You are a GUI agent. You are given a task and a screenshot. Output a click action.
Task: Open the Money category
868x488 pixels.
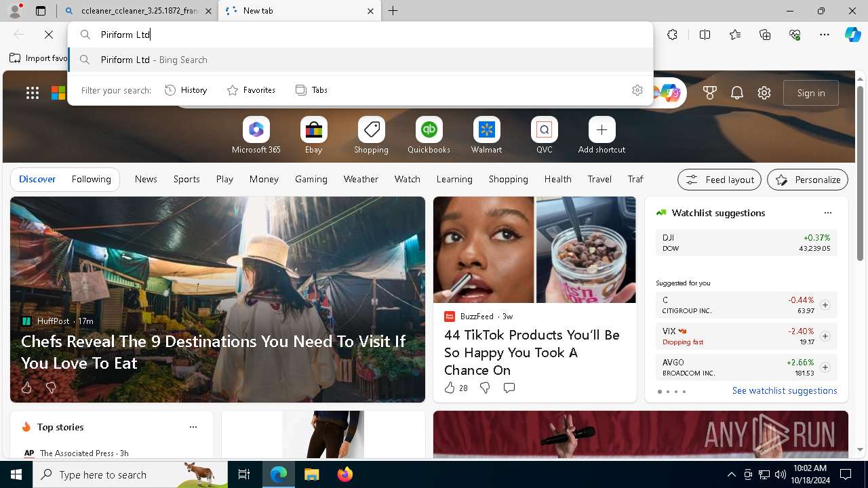click(x=264, y=179)
